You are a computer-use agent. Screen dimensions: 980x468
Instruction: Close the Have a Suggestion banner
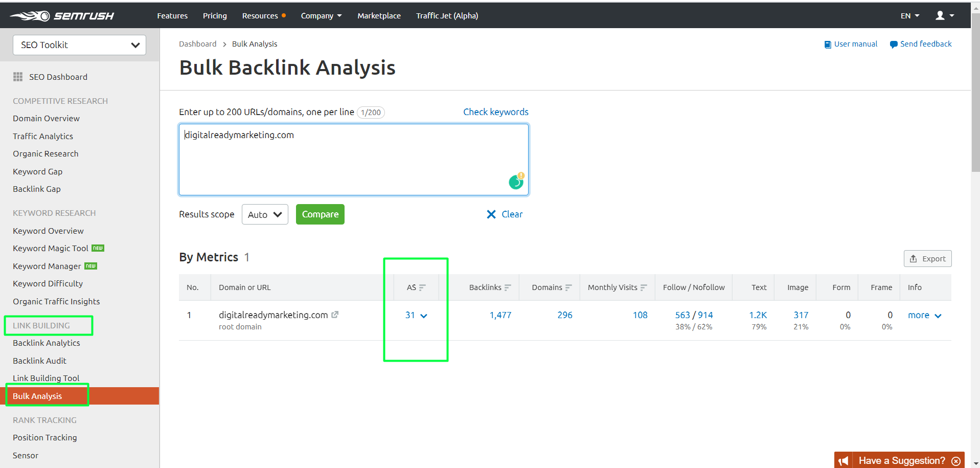pyautogui.click(x=955, y=461)
